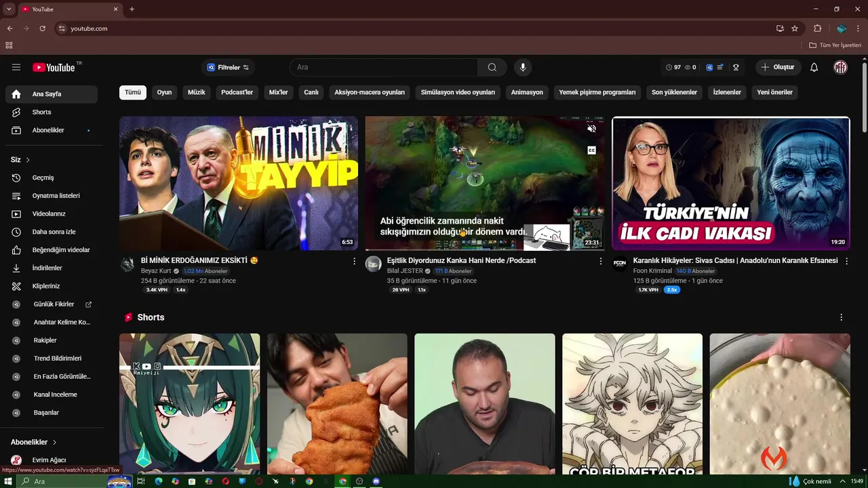
Task: Unmute the previewing League video
Action: [x=591, y=129]
